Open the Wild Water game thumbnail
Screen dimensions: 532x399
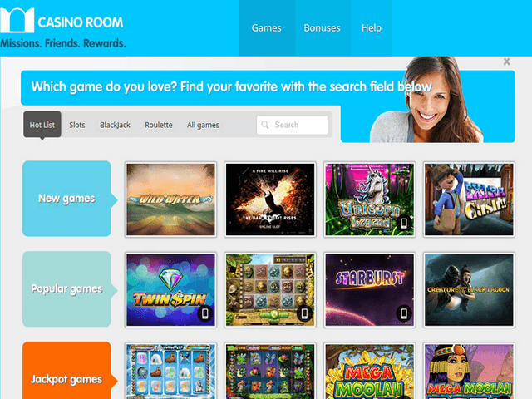tap(170, 199)
